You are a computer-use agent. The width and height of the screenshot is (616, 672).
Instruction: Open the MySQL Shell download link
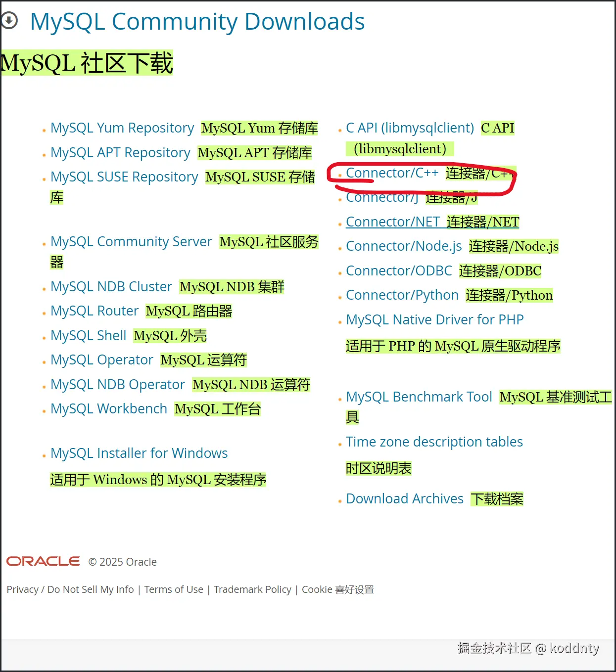89,336
